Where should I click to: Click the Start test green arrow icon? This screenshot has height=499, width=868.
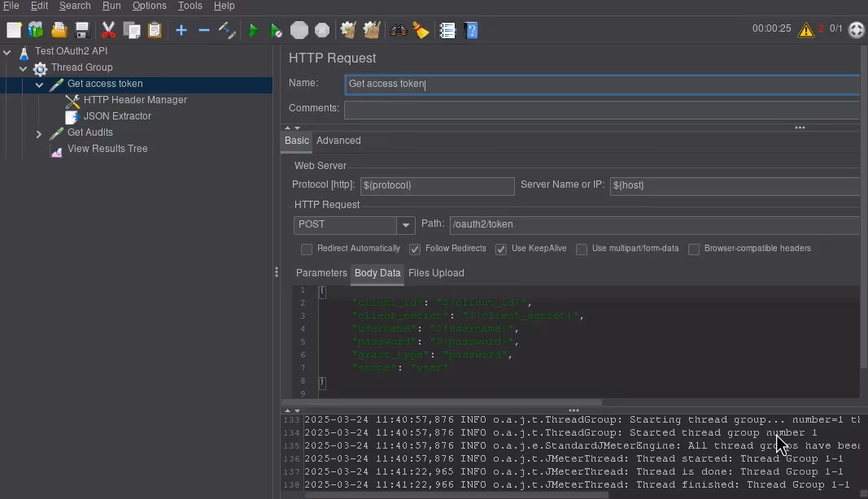click(253, 31)
